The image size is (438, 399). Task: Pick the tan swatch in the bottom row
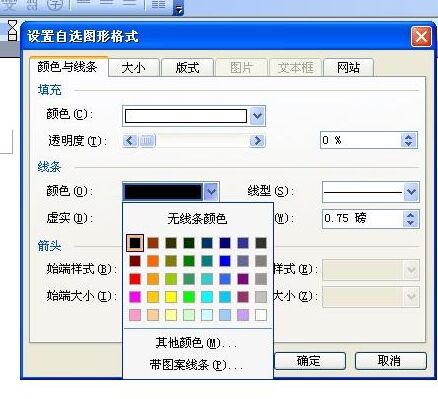153,315
